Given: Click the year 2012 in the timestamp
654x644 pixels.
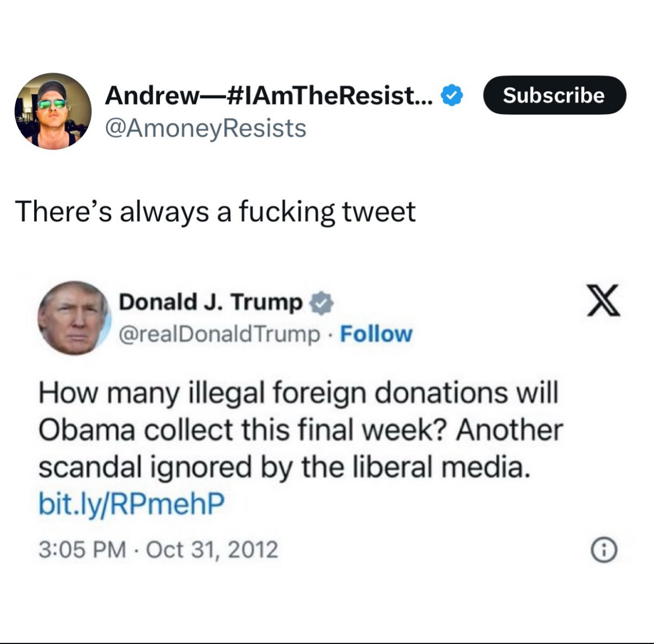Looking at the screenshot, I should [253, 550].
